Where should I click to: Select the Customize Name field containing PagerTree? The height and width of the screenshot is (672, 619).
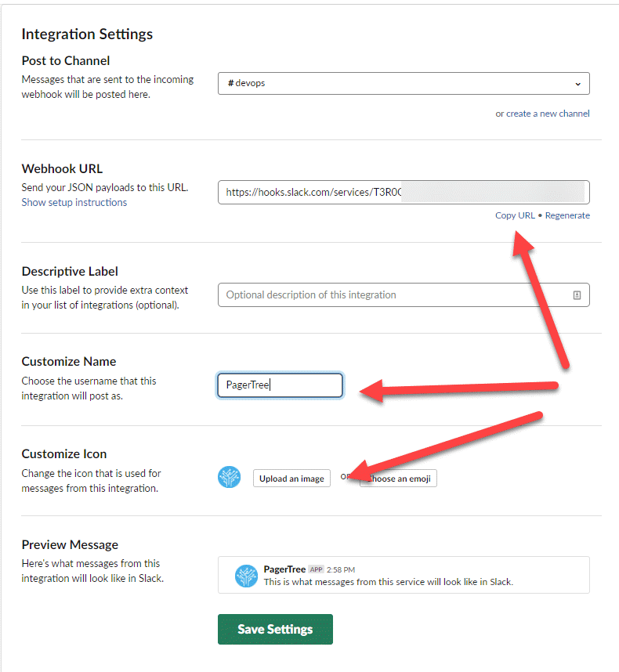(280, 385)
